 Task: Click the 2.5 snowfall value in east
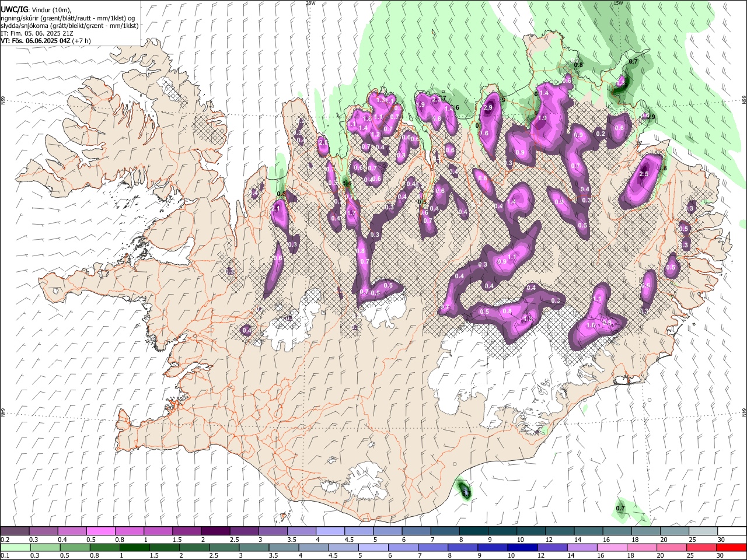(644, 174)
